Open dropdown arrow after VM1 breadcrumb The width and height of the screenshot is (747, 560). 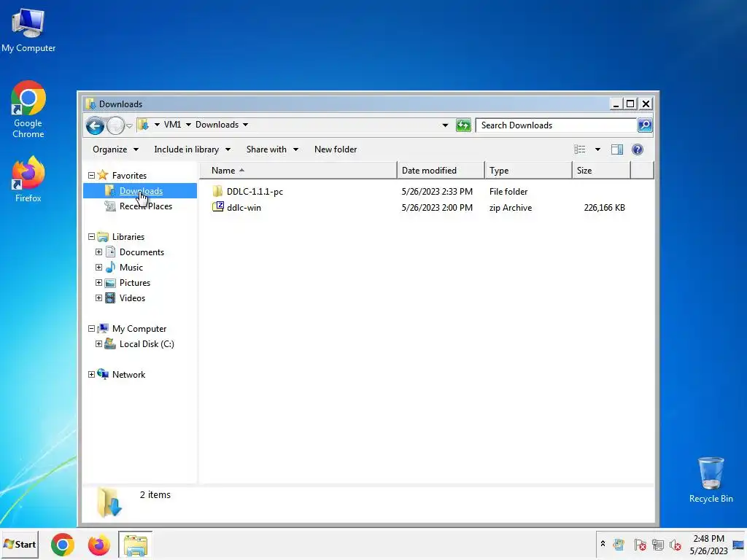[x=188, y=125]
